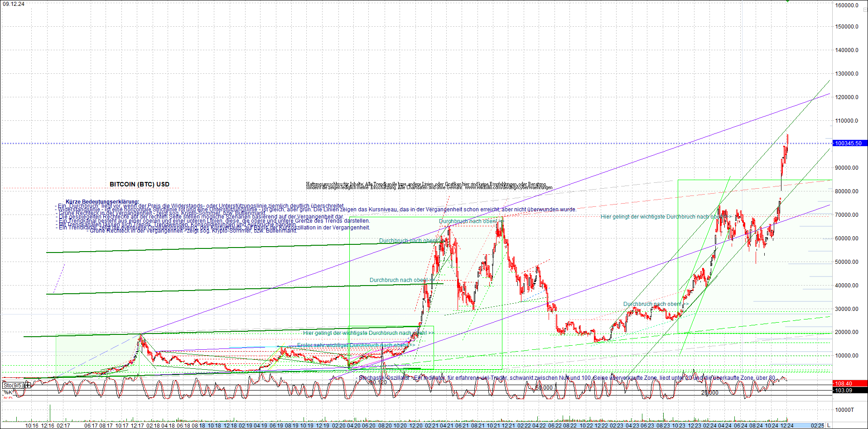Image resolution: width=868 pixels, height=429 pixels.
Task: Click the 'Haftungsausschluss für Inhalte' disclaimer text
Action: pyautogui.click(x=429, y=186)
